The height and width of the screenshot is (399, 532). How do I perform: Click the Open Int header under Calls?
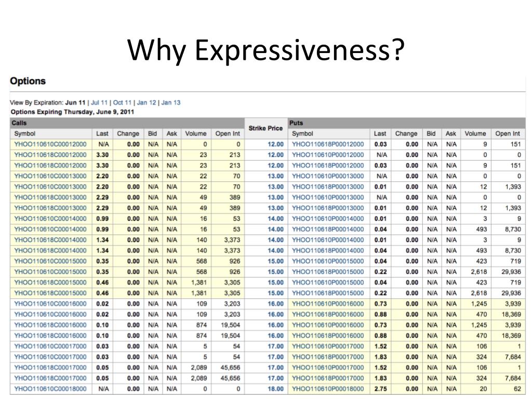point(228,134)
